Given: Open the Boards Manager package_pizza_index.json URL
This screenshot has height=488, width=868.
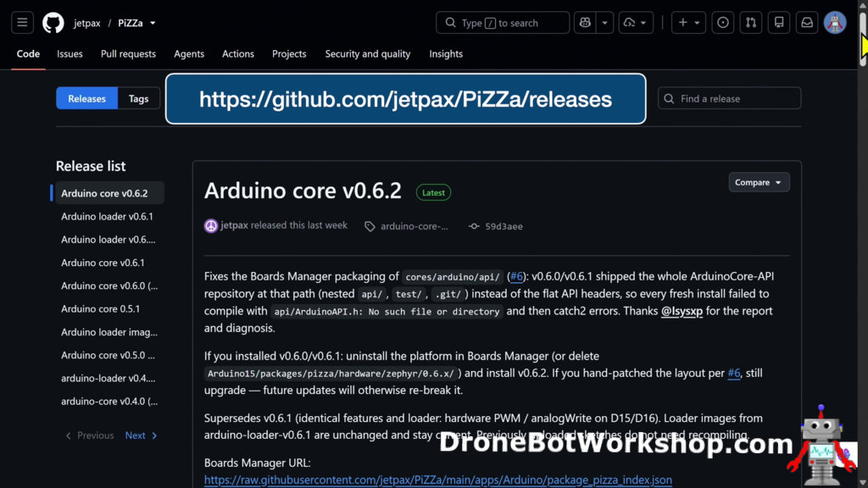Looking at the screenshot, I should (x=438, y=480).
